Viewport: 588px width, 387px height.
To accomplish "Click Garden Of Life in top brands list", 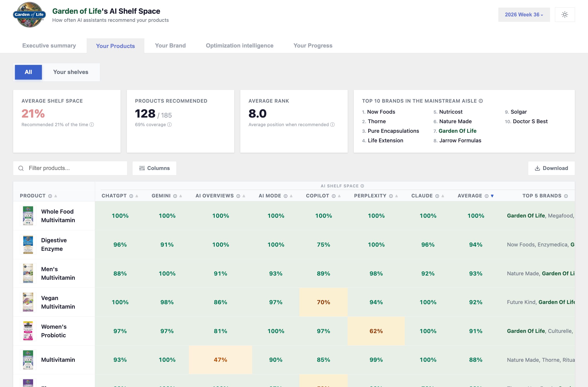I will [457, 131].
